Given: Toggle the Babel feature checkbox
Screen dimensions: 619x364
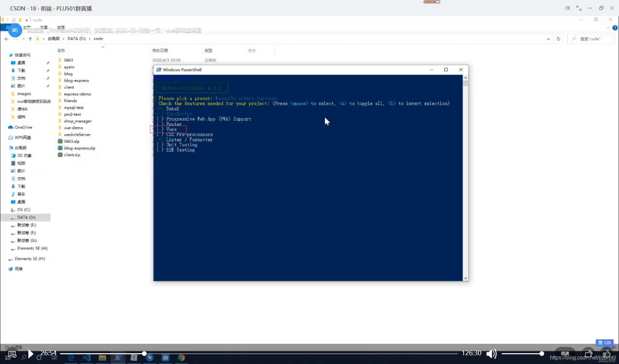Looking at the screenshot, I should [x=160, y=109].
